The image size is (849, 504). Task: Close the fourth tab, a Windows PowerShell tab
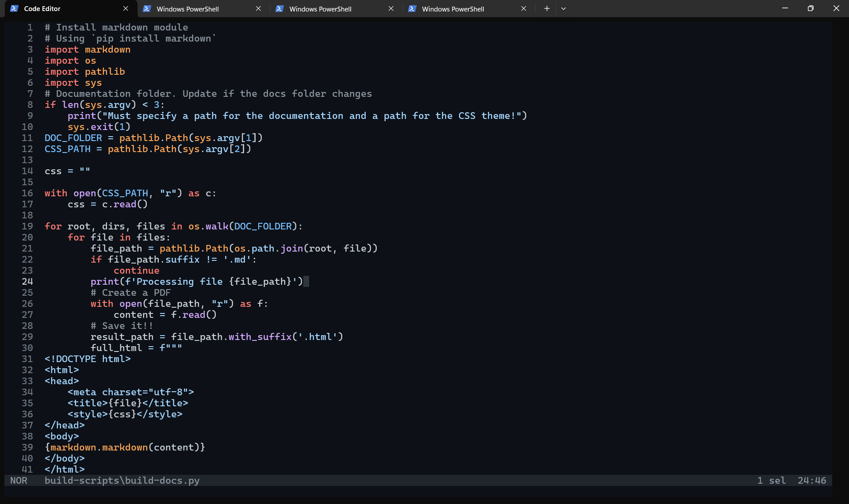[x=524, y=9]
